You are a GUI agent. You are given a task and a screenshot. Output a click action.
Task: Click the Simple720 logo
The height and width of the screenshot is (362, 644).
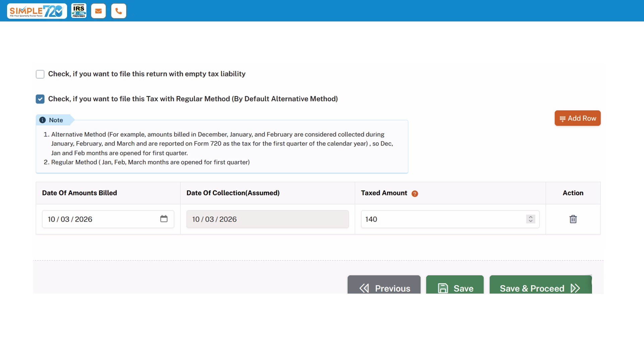[37, 11]
